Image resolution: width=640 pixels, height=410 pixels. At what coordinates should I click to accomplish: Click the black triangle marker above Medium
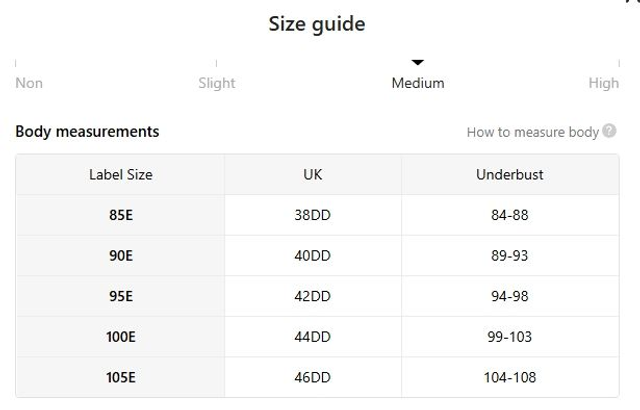coord(418,63)
